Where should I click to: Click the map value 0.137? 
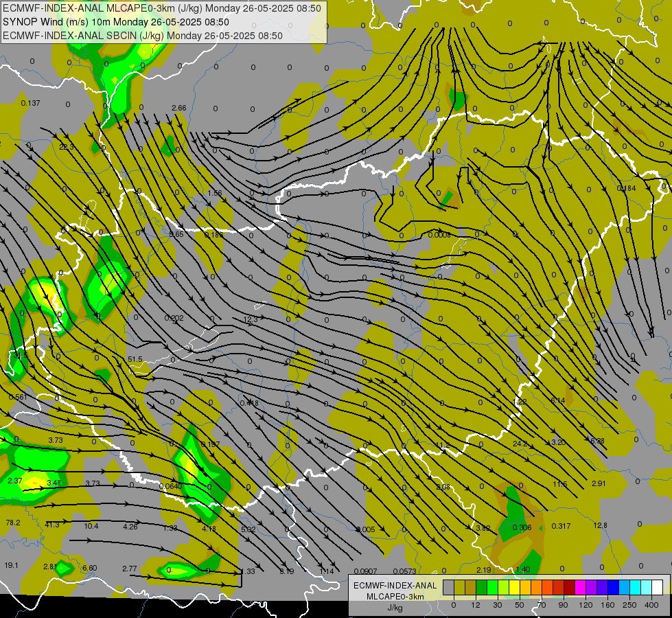click(x=30, y=103)
